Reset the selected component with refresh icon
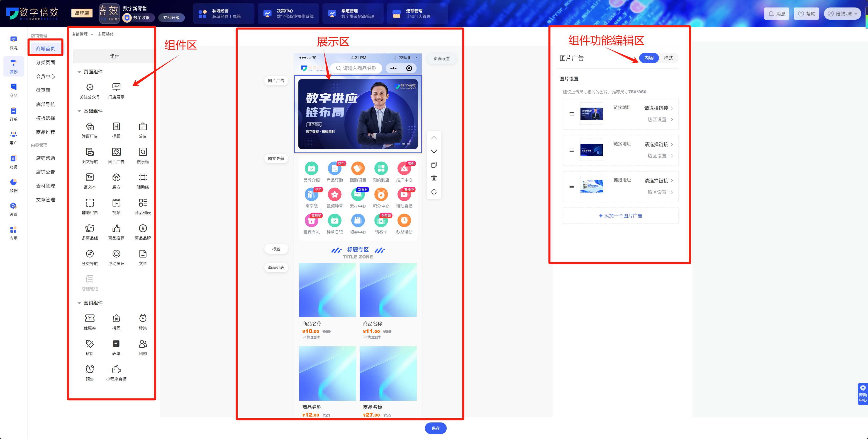Image resolution: width=868 pixels, height=439 pixels. (434, 192)
